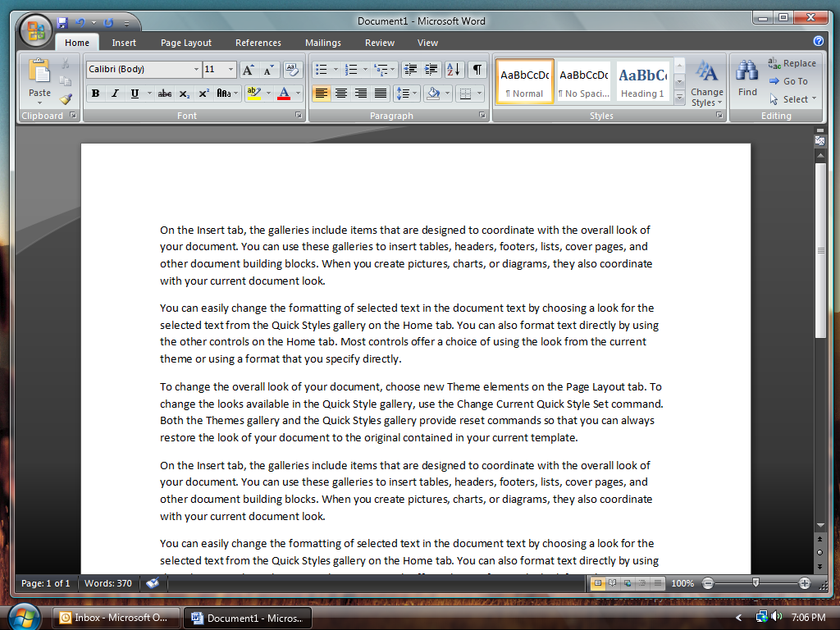Click the Windows Start orb

(x=24, y=618)
